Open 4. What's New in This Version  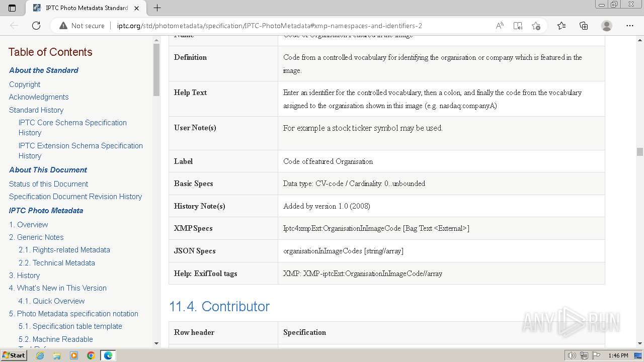click(x=58, y=288)
